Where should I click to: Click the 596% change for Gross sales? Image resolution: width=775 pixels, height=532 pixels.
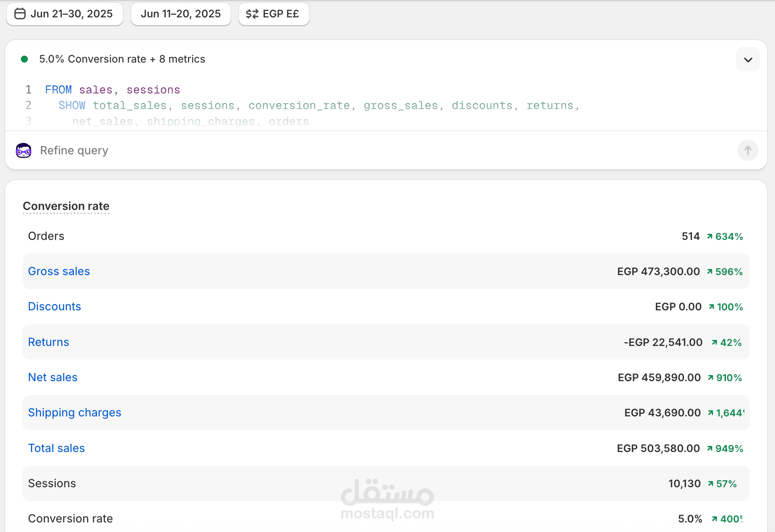tap(725, 272)
